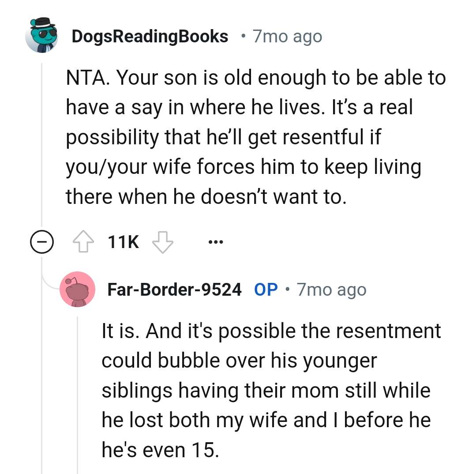
Task: Click Far-Border-9524's Reddit snoo avatar
Action: point(78,290)
